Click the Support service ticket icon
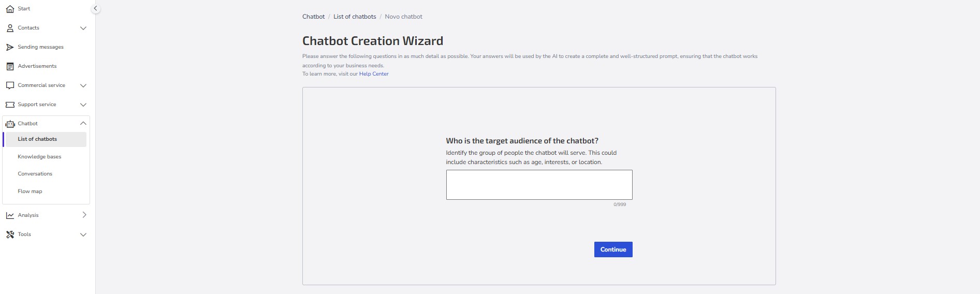 pos(10,105)
